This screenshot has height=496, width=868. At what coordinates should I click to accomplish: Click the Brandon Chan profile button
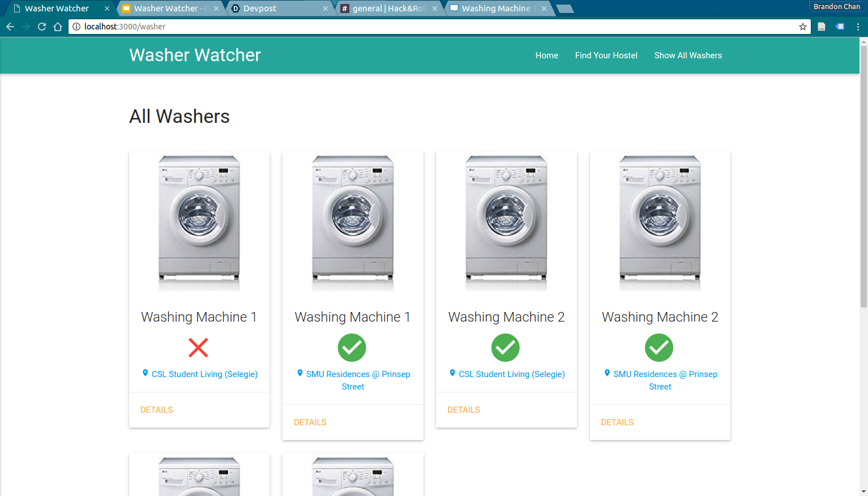click(x=837, y=6)
